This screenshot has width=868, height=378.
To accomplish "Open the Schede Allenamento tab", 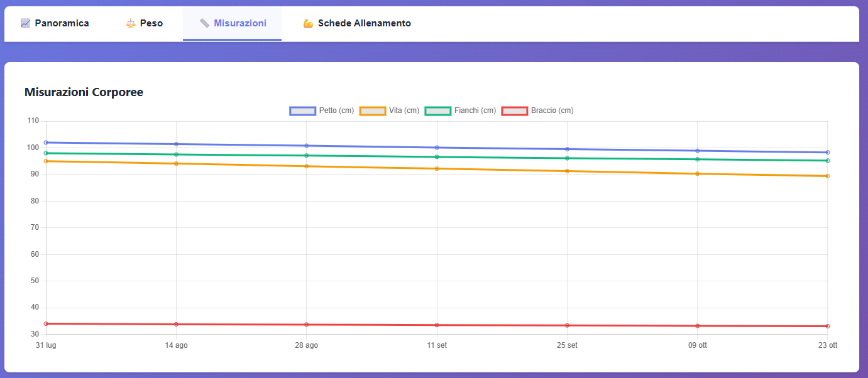I will [x=356, y=23].
